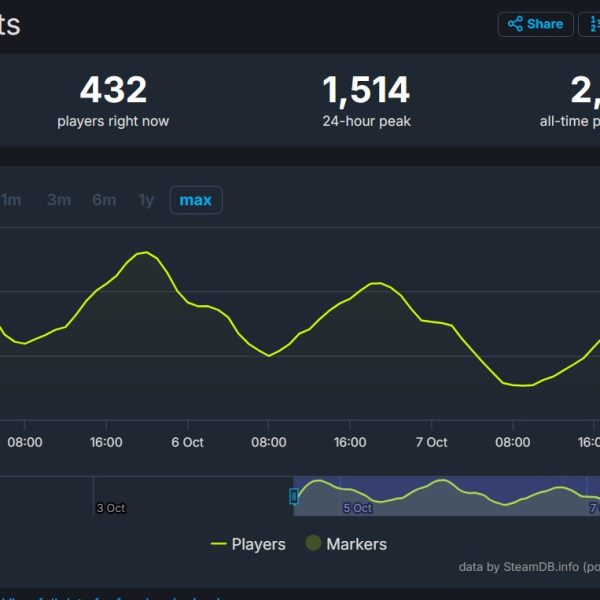
Task: Click the partly visible button beside Share
Action: (x=589, y=24)
